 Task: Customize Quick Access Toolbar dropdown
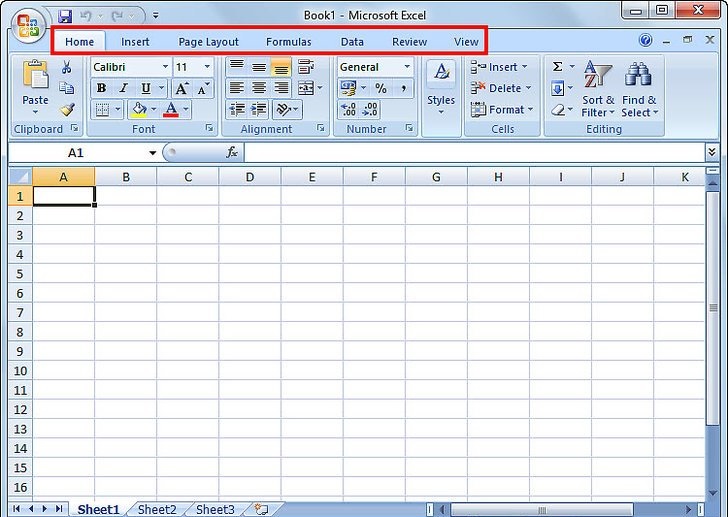156,16
